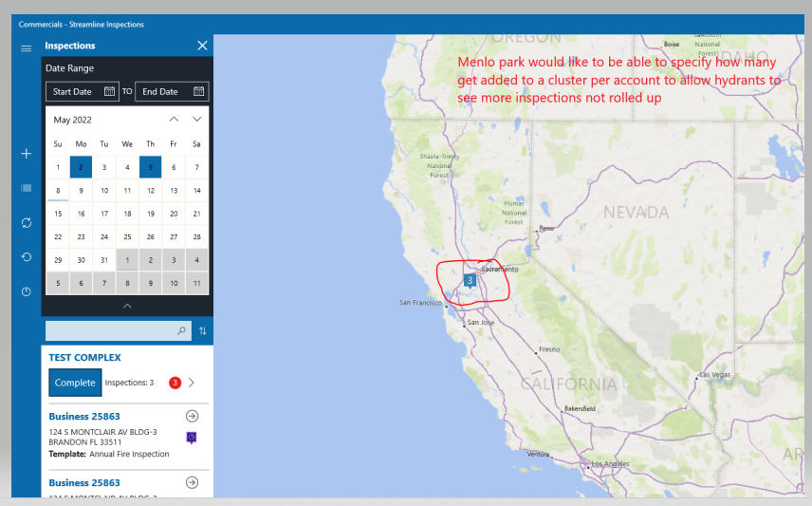Click the map cluster marker labeled 3

[x=470, y=281]
